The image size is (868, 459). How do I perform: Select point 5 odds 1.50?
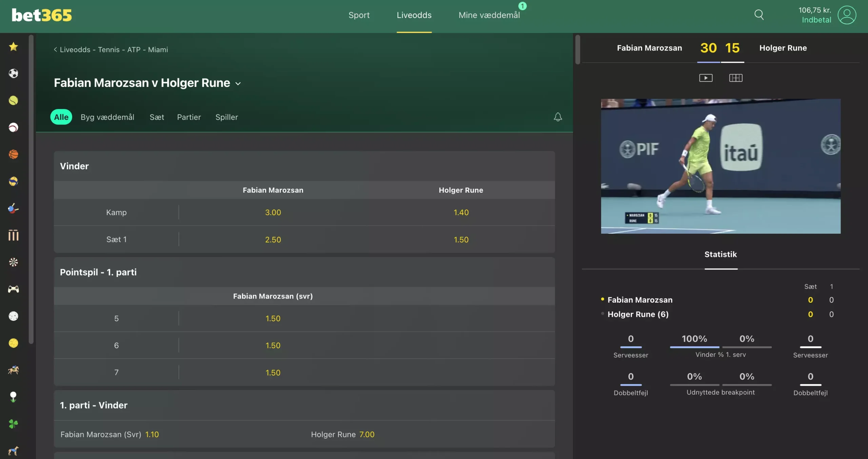[x=273, y=319]
